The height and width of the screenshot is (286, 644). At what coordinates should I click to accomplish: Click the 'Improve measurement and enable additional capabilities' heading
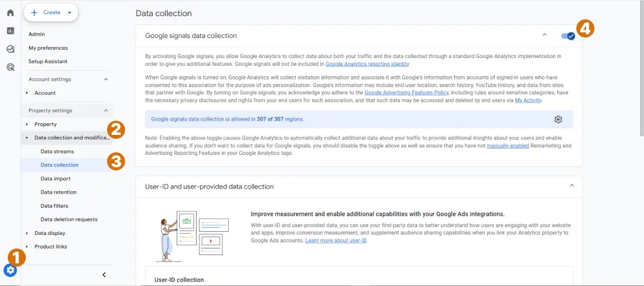(x=378, y=214)
